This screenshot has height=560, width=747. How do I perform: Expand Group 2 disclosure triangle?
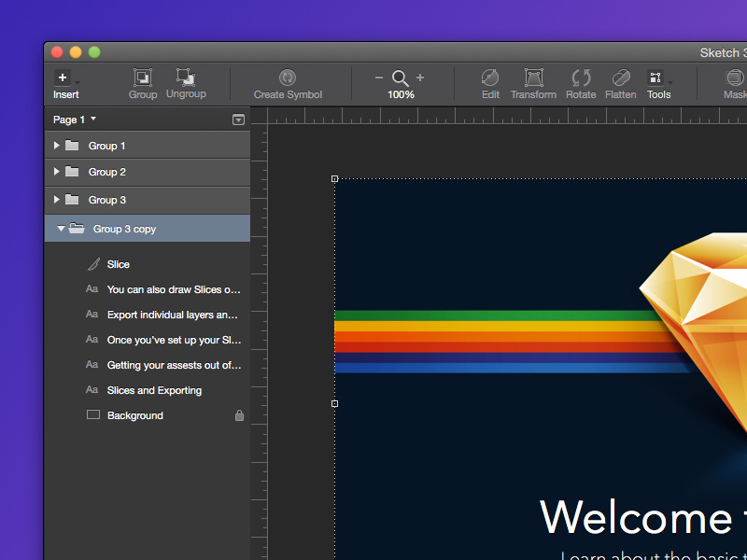click(57, 172)
